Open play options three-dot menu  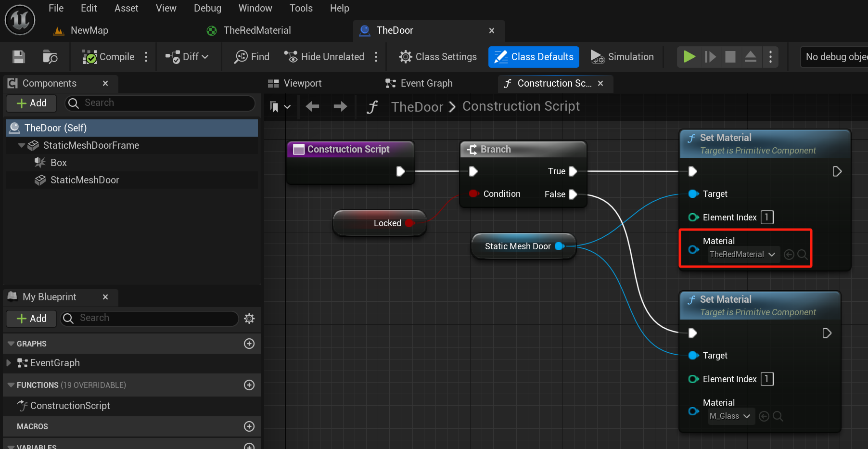click(x=771, y=57)
